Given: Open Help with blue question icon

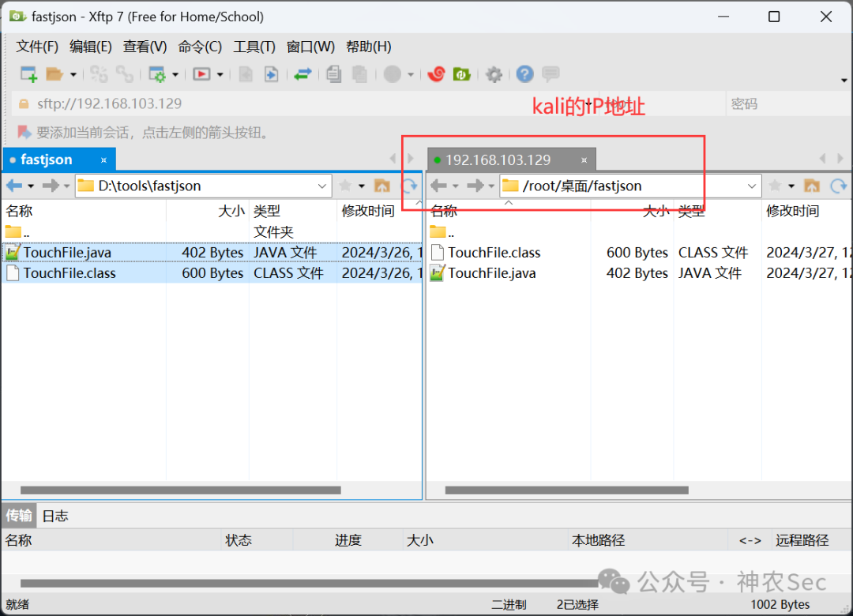Looking at the screenshot, I should (525, 74).
